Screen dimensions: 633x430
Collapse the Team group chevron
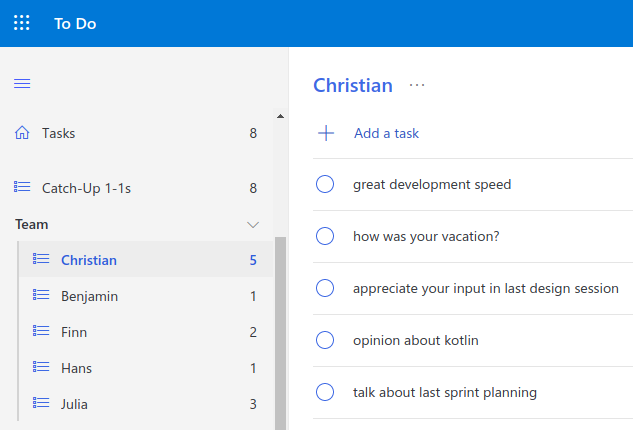[253, 224]
